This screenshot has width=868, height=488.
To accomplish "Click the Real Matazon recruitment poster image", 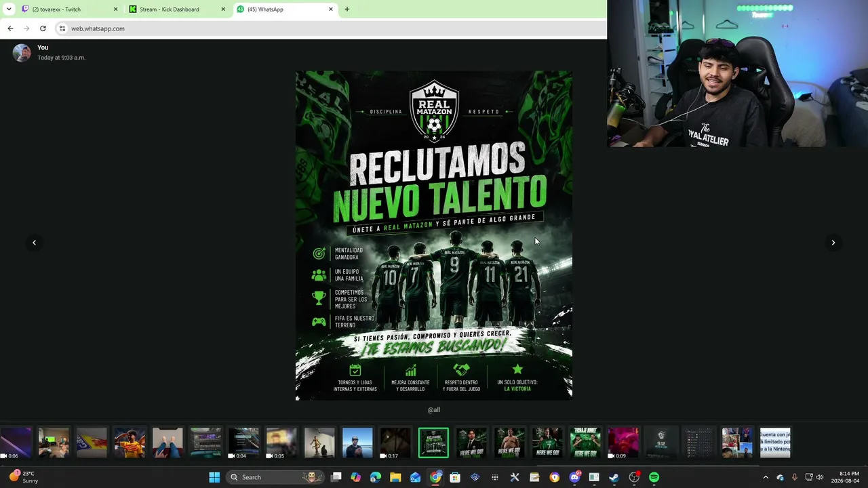I will point(434,236).
